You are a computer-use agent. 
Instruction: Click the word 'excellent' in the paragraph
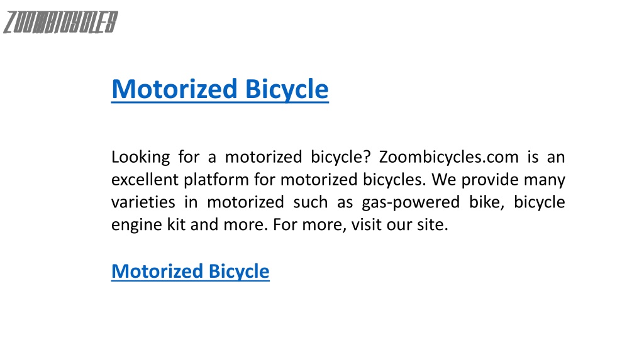click(145, 180)
